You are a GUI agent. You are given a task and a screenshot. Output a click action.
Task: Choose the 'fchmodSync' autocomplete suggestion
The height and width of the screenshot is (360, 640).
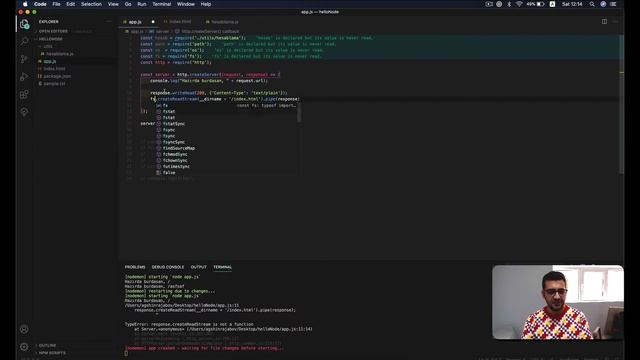click(226, 154)
